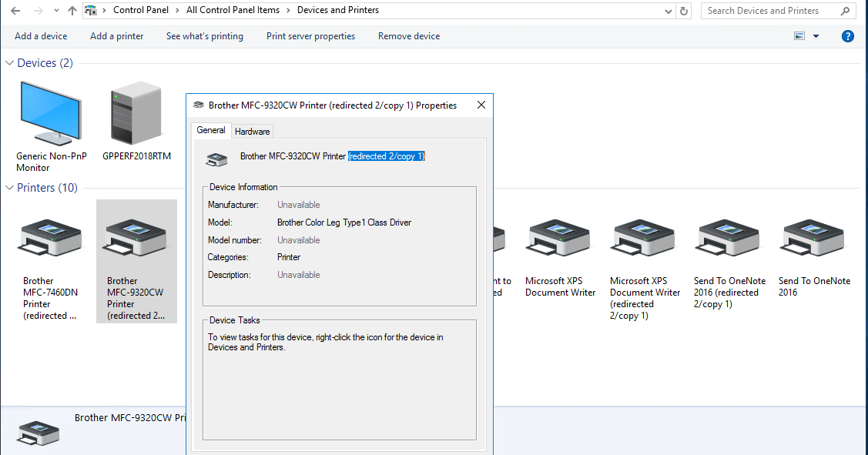Select Generic Non-PnP Monitor device

tap(51, 127)
